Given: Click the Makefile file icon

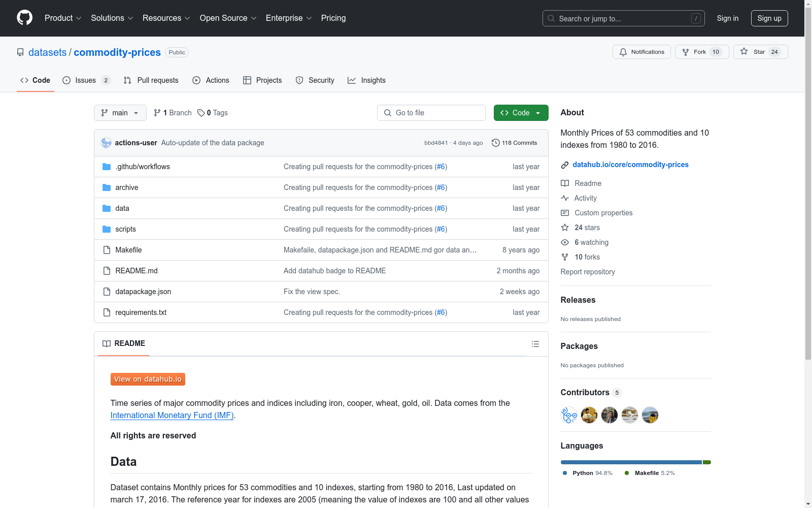Looking at the screenshot, I should (107, 250).
